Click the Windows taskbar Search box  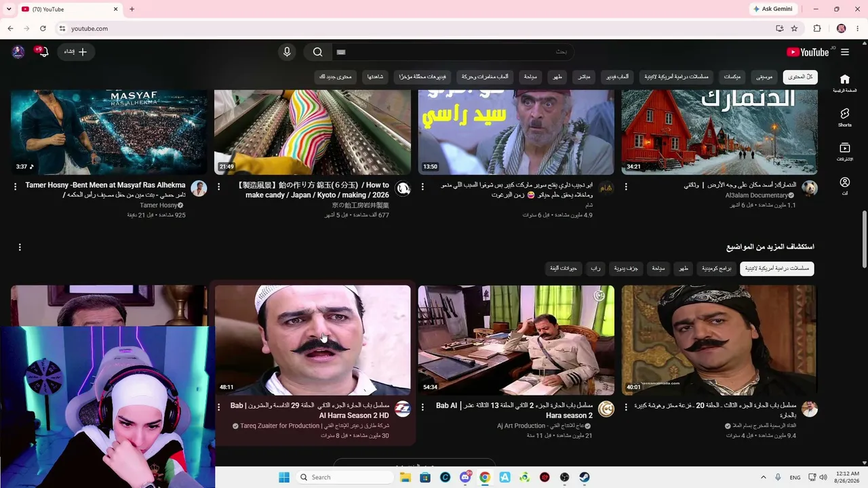click(344, 477)
